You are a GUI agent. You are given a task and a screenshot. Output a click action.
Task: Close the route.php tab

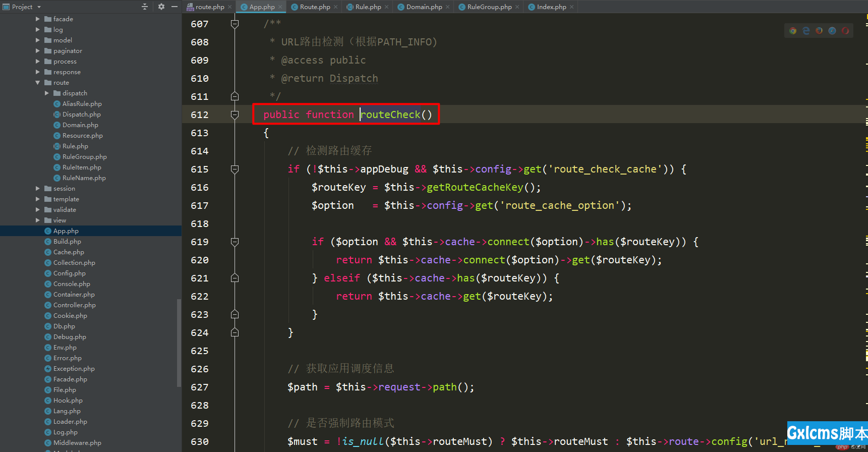point(229,7)
